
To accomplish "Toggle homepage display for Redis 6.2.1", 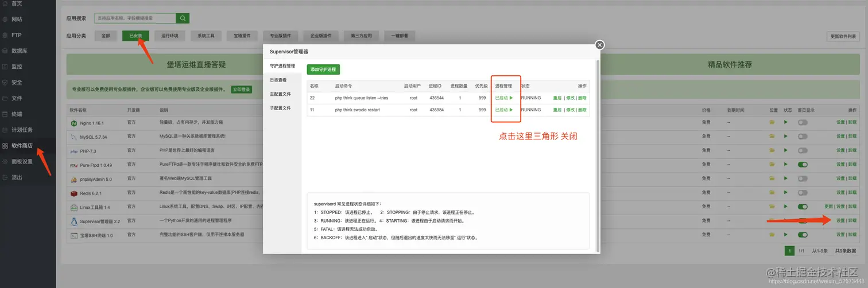I will [803, 193].
